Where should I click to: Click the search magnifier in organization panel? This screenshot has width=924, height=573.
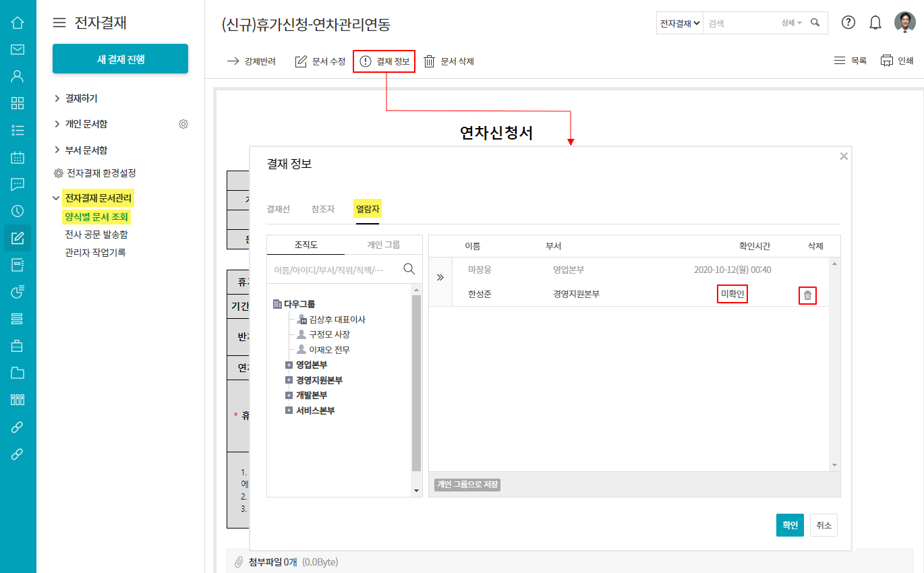click(409, 269)
